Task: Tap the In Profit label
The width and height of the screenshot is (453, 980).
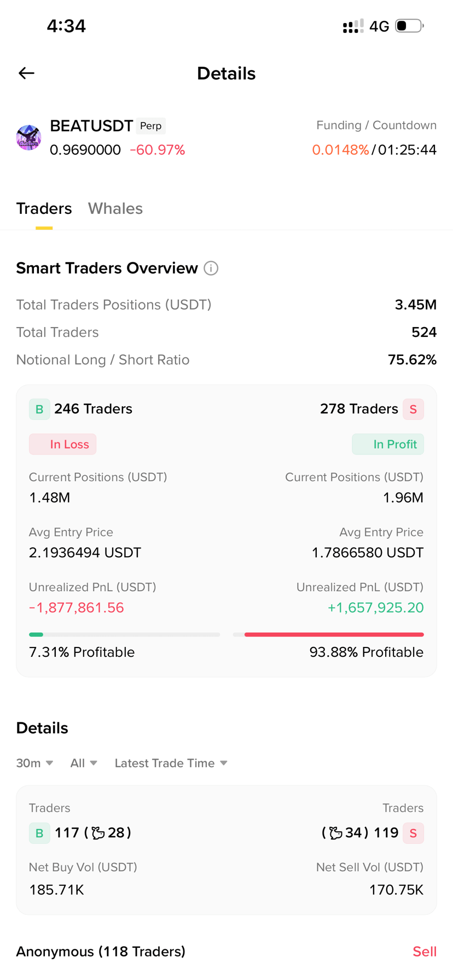Action: (x=388, y=444)
